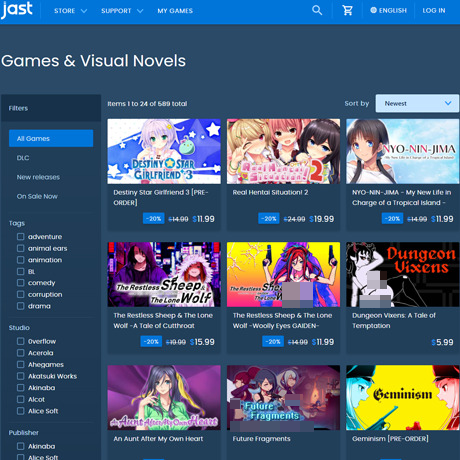The image size is (460, 460).
Task: Check the Akatsuki Works studio checkbox
Action: 21,376
